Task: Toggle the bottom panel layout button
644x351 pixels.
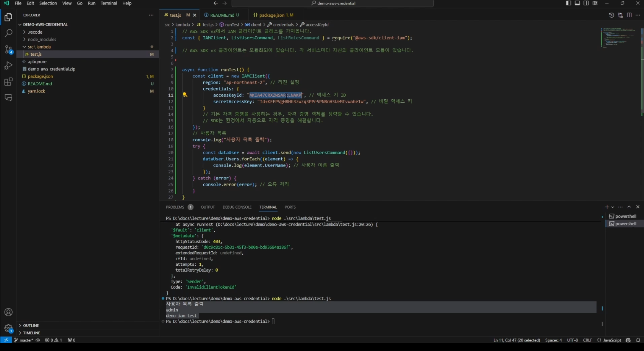Action: pos(577,3)
